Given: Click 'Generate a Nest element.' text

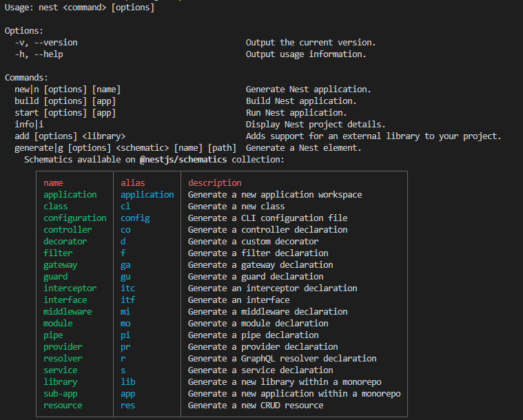Looking at the screenshot, I should point(303,147).
